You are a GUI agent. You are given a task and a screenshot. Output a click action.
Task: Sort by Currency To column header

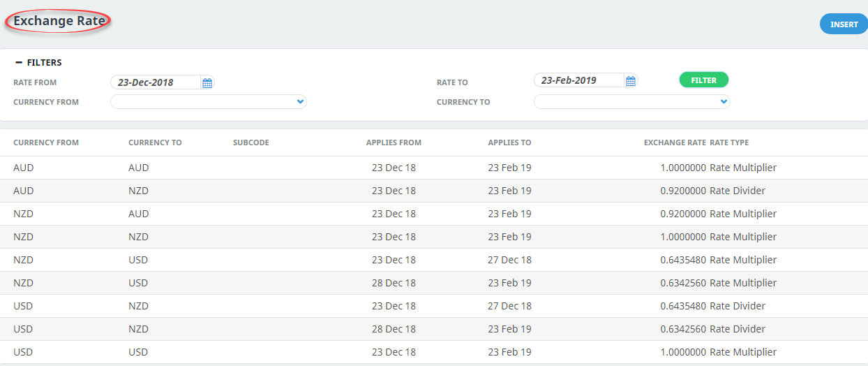pyautogui.click(x=155, y=142)
